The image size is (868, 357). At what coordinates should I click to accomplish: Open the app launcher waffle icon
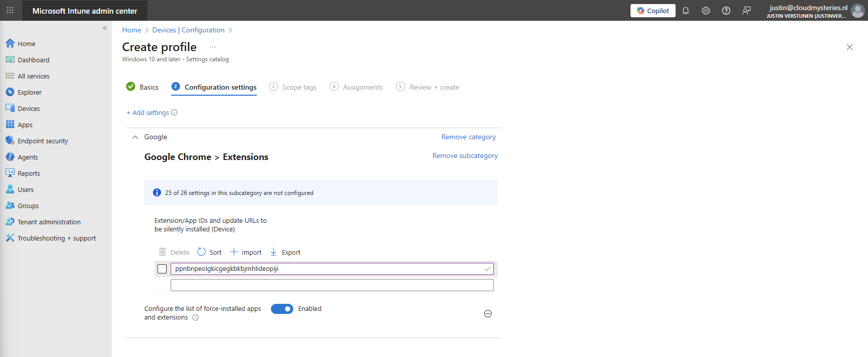10,11
